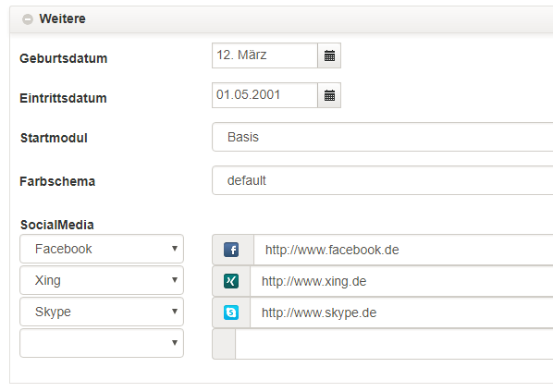Open the empty social media dropdown

click(102, 343)
